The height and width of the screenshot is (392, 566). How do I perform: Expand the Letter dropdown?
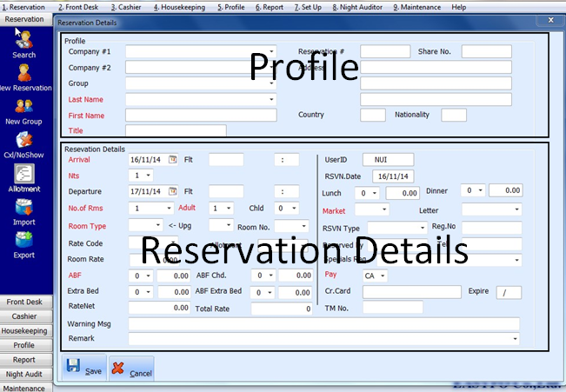pos(517,209)
